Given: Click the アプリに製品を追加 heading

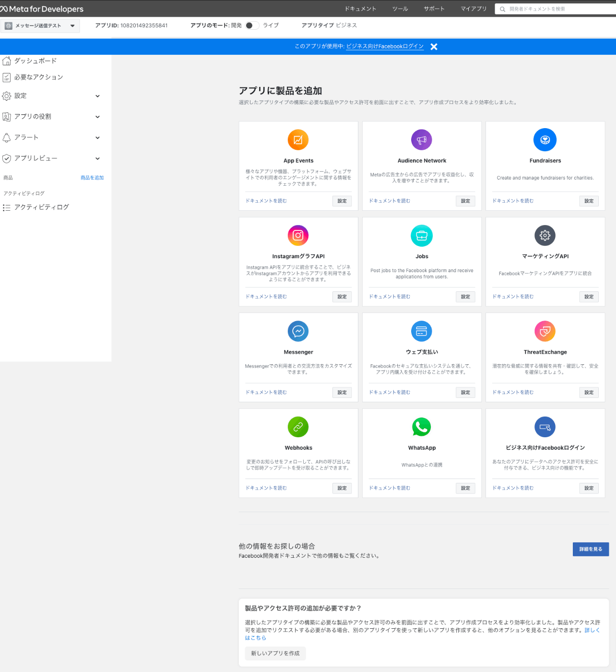Looking at the screenshot, I should (281, 91).
